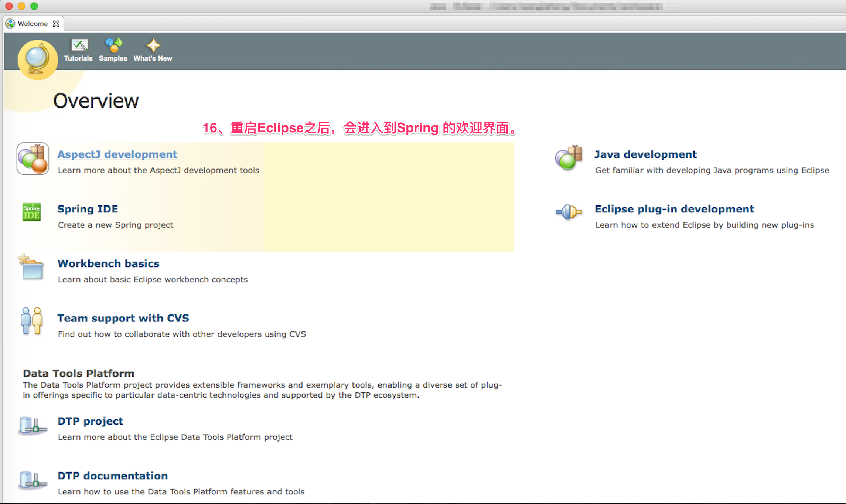Close the Welcome tab
Screen dimensions: 846x504
coord(56,24)
